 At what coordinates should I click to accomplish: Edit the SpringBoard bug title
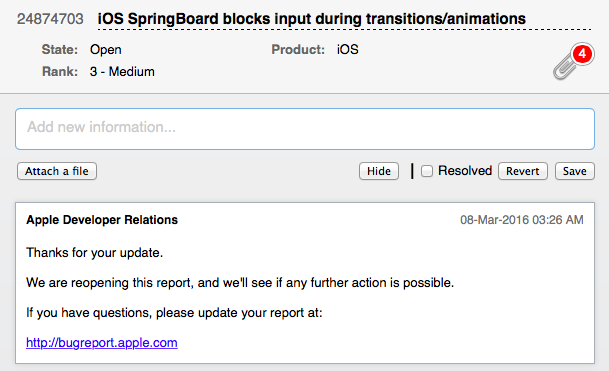(x=311, y=19)
